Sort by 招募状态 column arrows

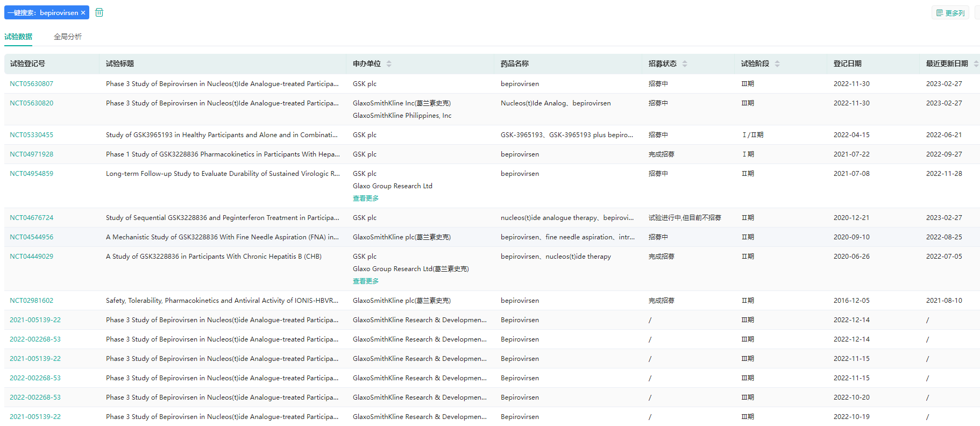pos(685,63)
